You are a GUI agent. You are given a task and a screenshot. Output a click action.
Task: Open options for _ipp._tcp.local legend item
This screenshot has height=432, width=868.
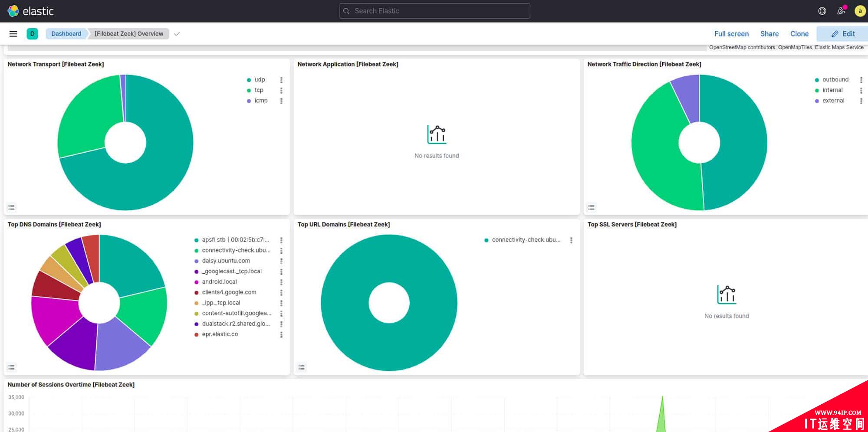281,303
